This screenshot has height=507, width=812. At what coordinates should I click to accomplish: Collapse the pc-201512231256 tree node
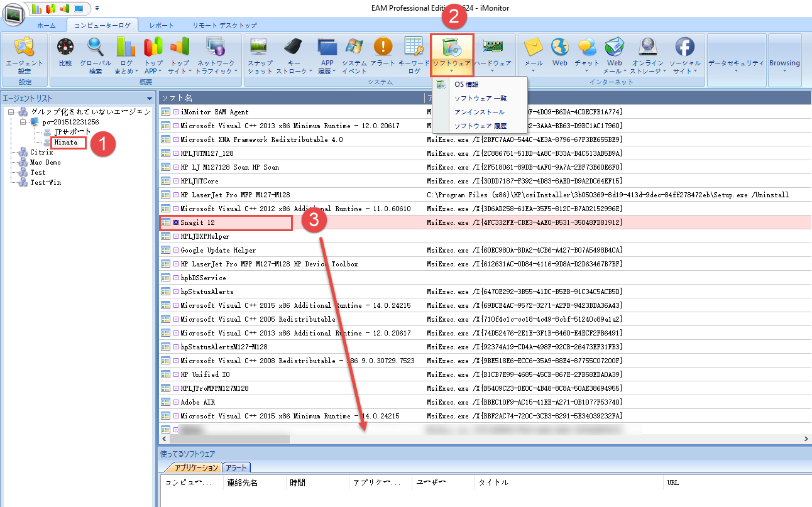coord(23,122)
